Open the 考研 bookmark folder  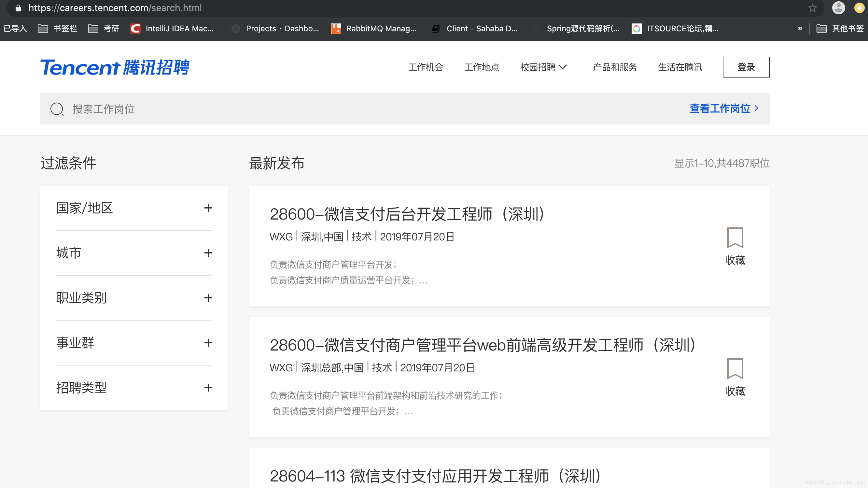point(104,29)
